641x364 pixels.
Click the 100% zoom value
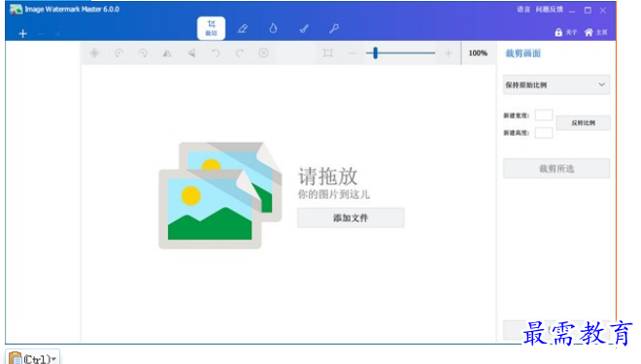[478, 53]
